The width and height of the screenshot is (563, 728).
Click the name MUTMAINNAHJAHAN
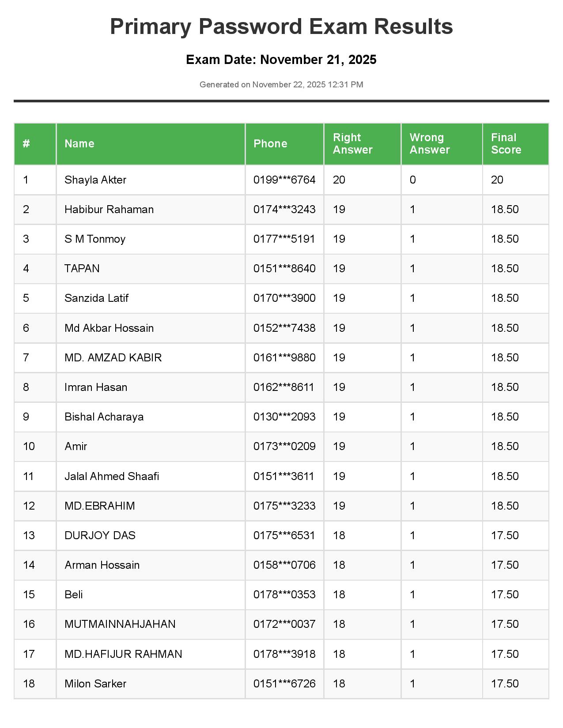[120, 624]
